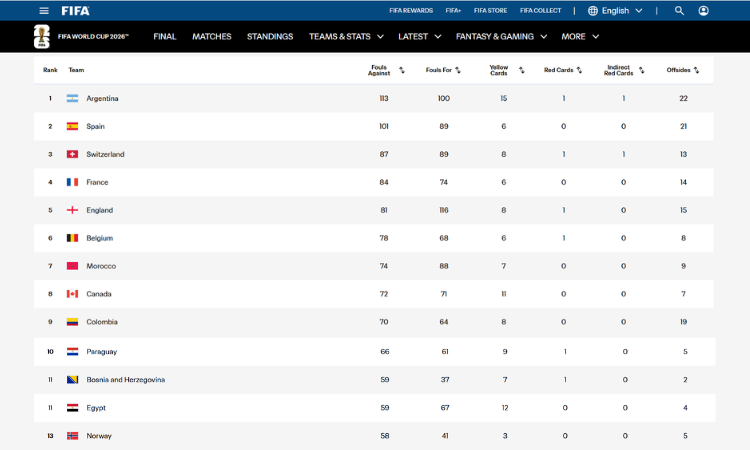
Task: Expand the Fantasy & Gaming dropdown chevron
Action: coord(544,36)
